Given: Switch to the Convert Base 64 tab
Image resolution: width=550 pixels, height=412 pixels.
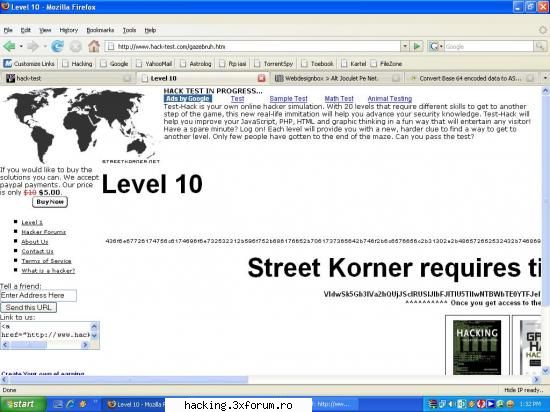Looking at the screenshot, I should (x=471, y=78).
